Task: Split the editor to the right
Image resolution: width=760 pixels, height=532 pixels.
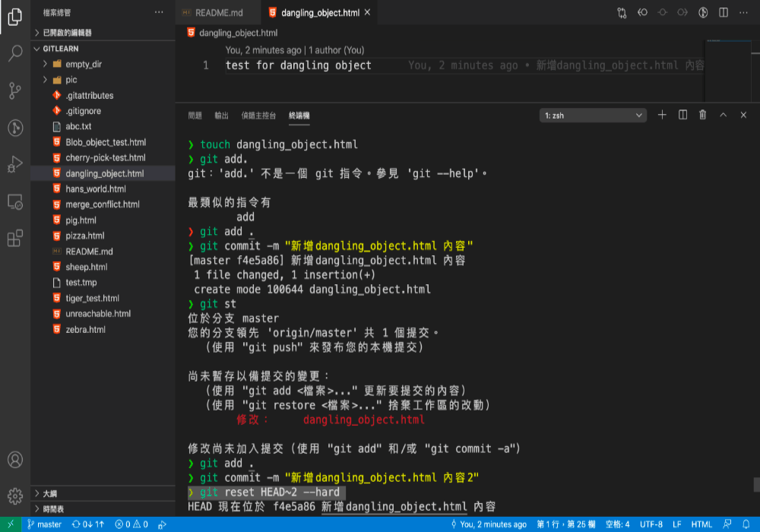Action: click(x=724, y=13)
